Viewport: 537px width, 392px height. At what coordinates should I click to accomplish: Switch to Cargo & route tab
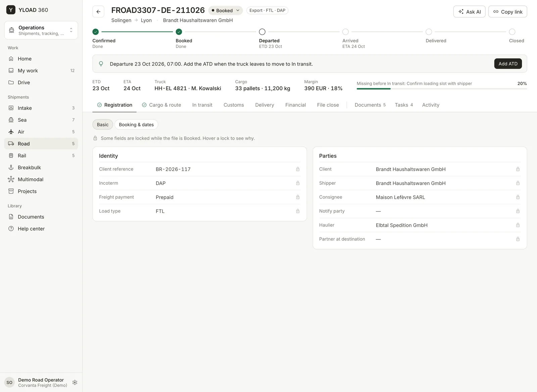(161, 105)
